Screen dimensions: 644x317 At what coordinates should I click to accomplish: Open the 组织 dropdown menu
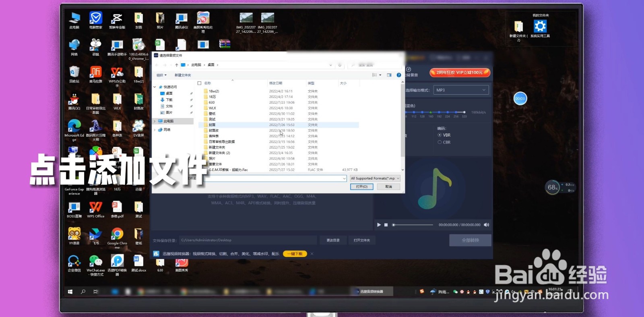point(161,75)
